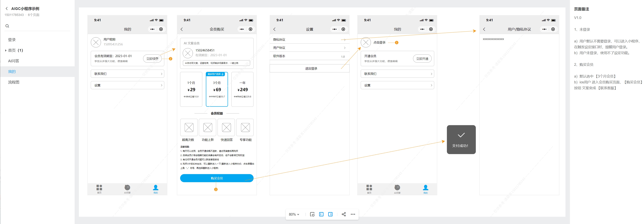Open the three-dot menu on 用户/隐私协议 screen
This screenshot has width=644, height=224.
pos(544,29)
